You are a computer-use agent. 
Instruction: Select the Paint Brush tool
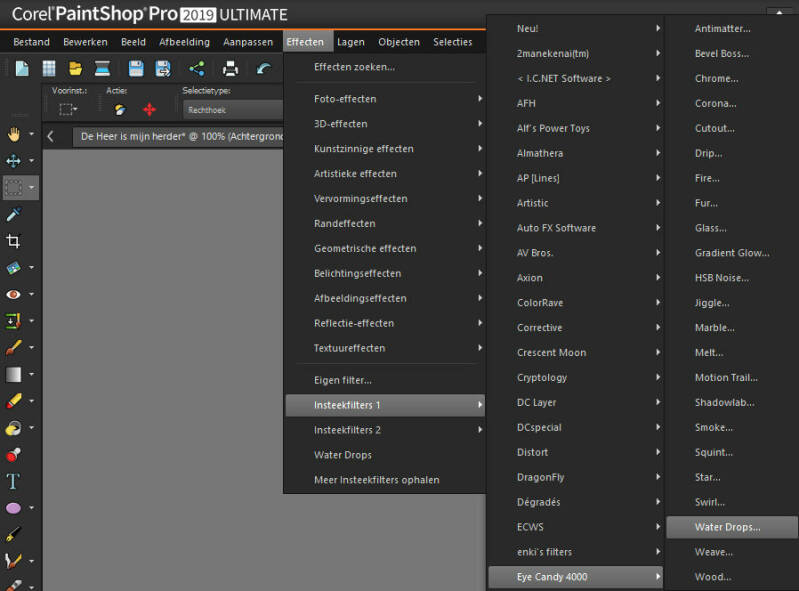click(x=13, y=347)
